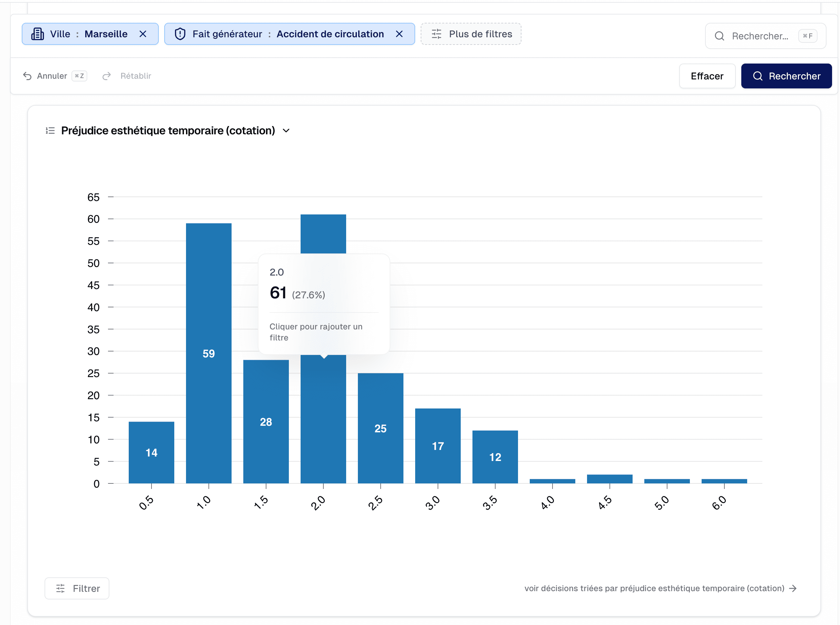Image resolution: width=840 pixels, height=625 pixels.
Task: Expand Préjudice esthétique temporaire chevron dropdown
Action: click(x=286, y=131)
